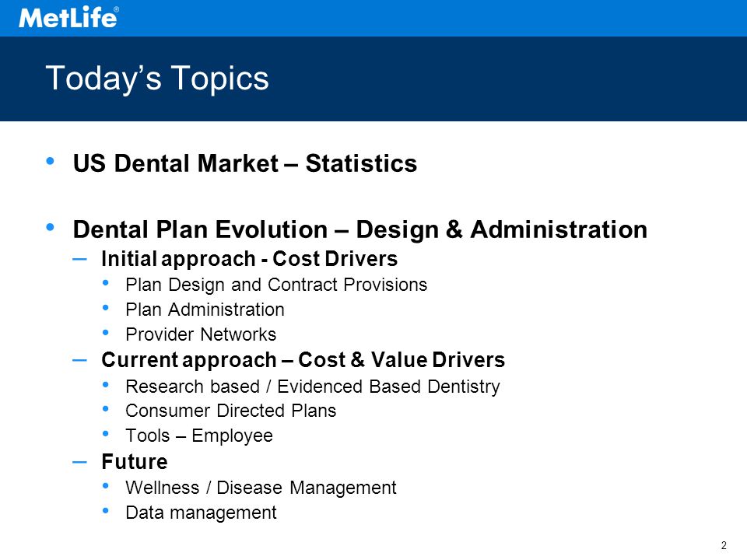Click Tools – Employee bullet text
747x560 pixels.
tap(199, 436)
